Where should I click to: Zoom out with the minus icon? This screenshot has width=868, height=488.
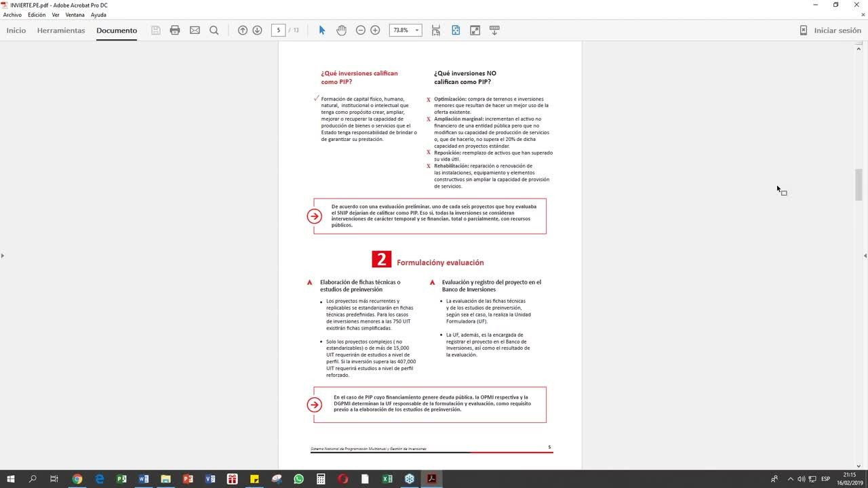361,30
